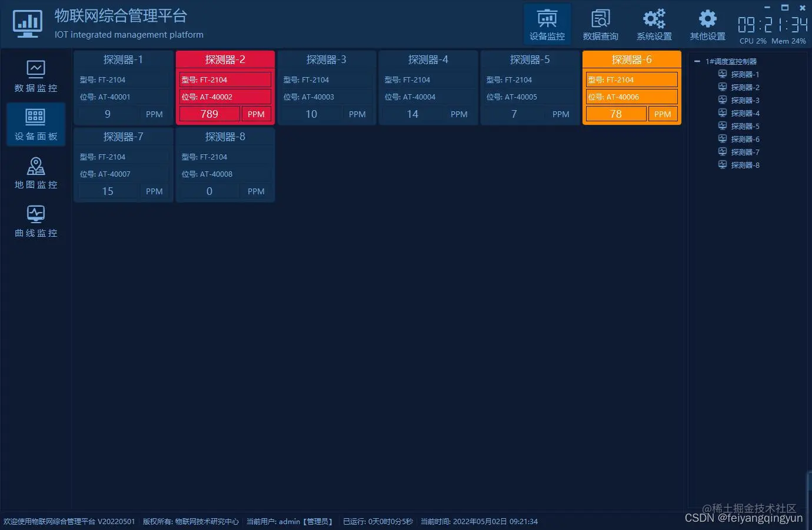812x530 pixels.
Task: Click the 位号 AT-40001 field
Action: [124, 97]
